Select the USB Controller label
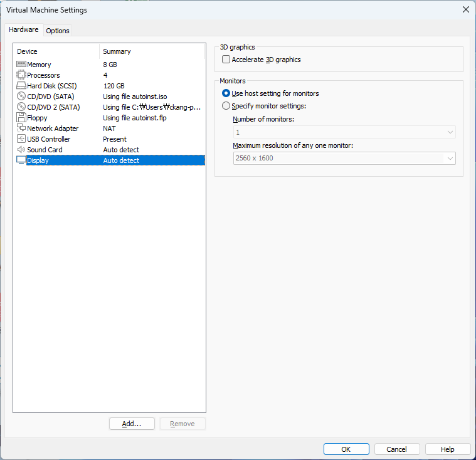Screen dimensions: 476x460 pyautogui.click(x=48, y=139)
